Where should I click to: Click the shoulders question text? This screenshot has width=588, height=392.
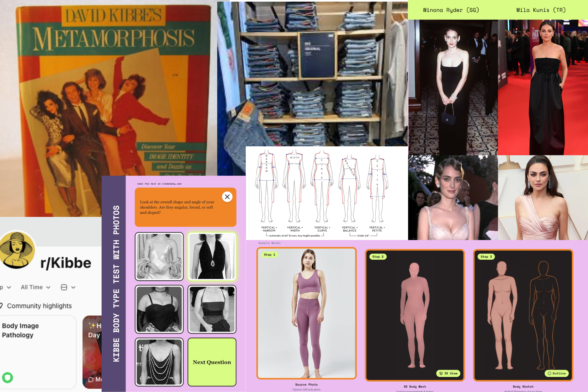177,207
